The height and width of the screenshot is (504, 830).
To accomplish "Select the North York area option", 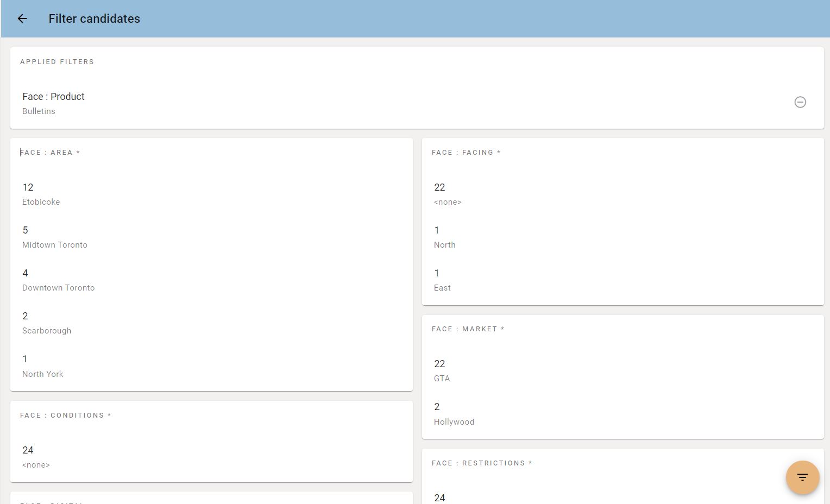I will 211,367.
